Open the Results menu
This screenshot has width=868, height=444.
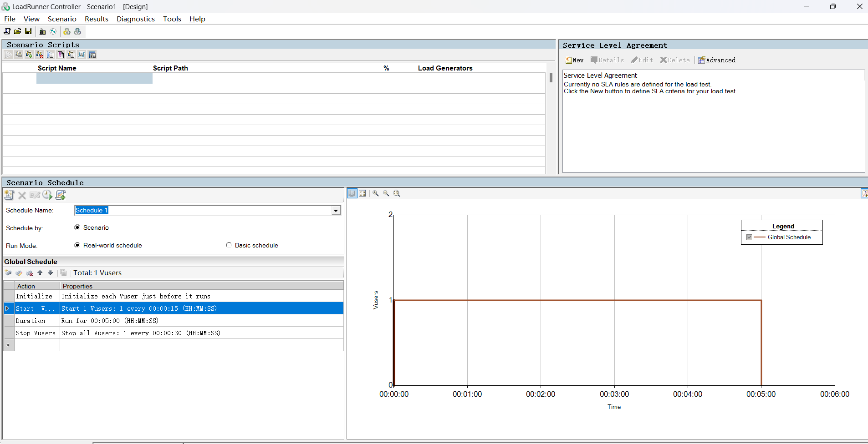(97, 19)
